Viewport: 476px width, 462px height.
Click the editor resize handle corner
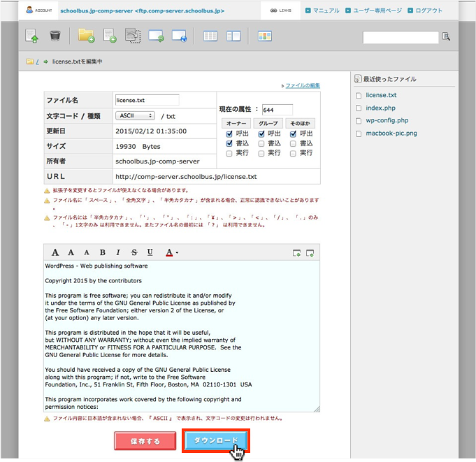[x=317, y=409]
